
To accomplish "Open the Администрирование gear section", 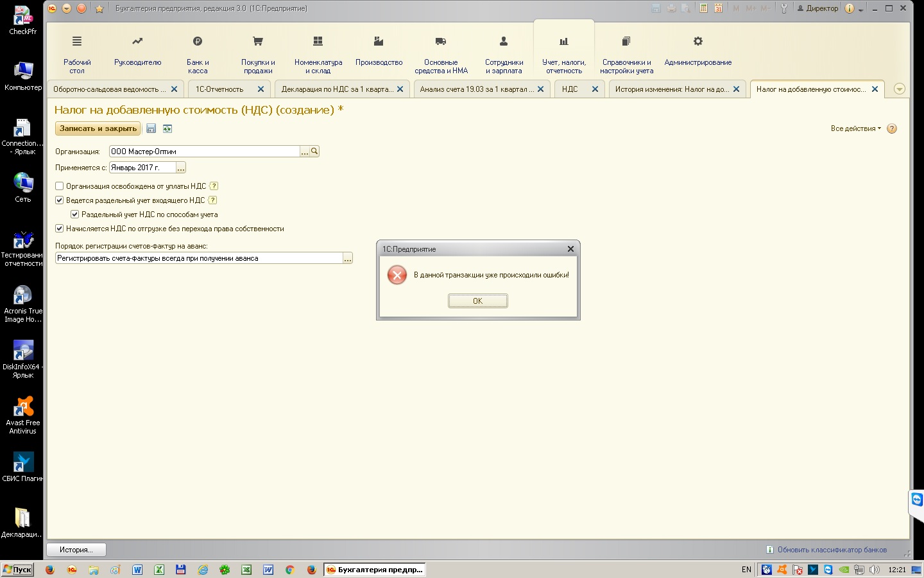I will pyautogui.click(x=697, y=53).
